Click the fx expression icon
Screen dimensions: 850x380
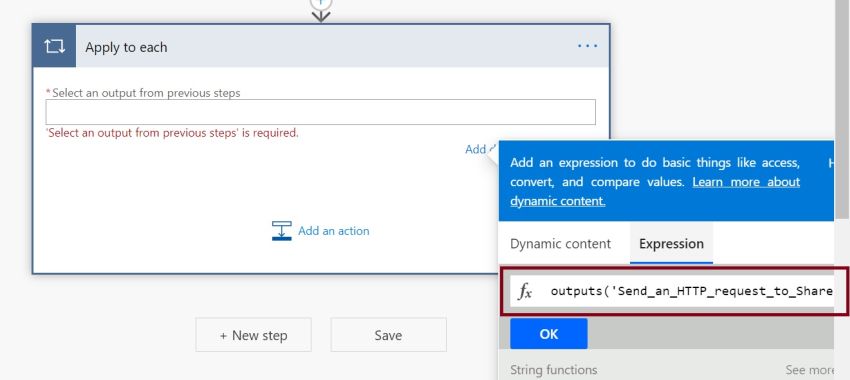point(524,292)
